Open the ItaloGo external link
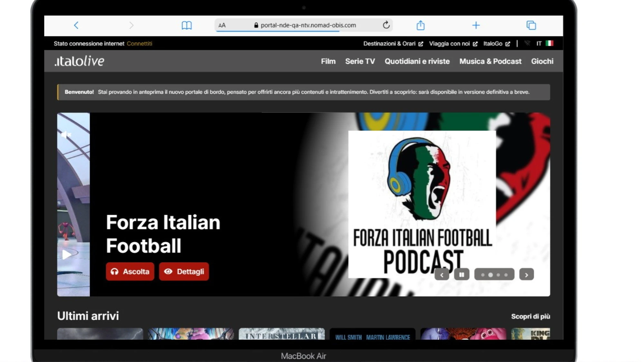The image size is (644, 362). coord(497,43)
